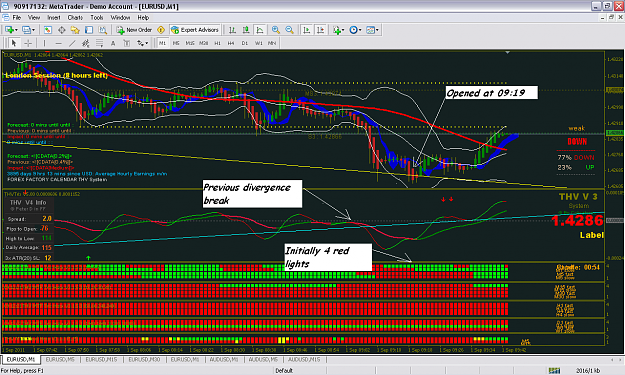The image size is (625, 375).
Task: Switch to the AUDUSD,M5 chart tab
Action: (263, 359)
